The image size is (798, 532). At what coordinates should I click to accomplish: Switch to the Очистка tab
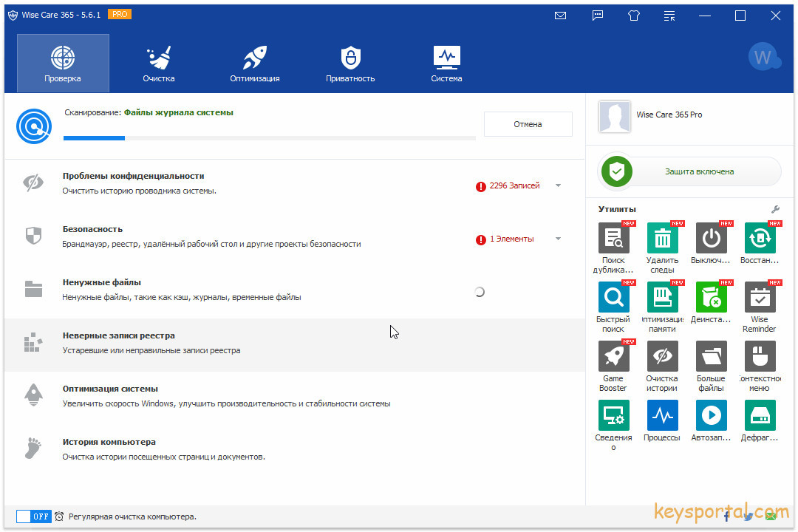159,64
